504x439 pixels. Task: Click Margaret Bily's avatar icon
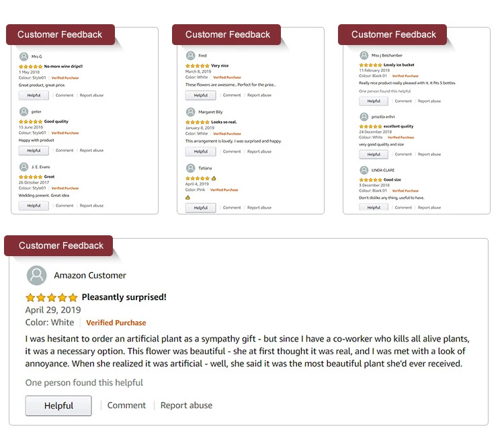[191, 112]
